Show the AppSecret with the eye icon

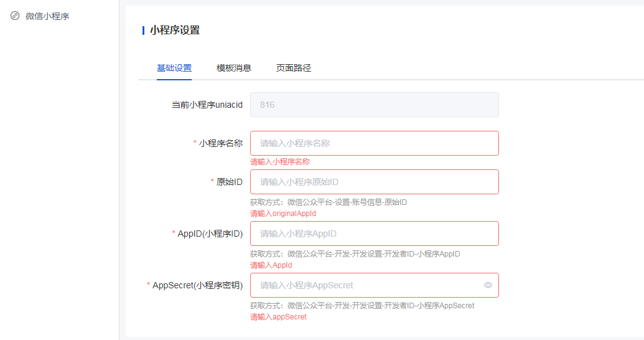(488, 285)
